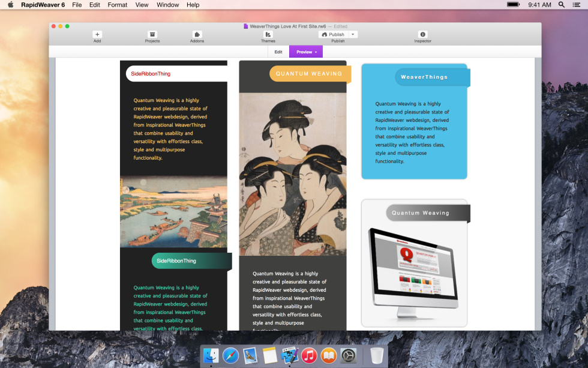This screenshot has width=588, height=368.
Task: Launch Safari from the Dock
Action: [x=230, y=355]
